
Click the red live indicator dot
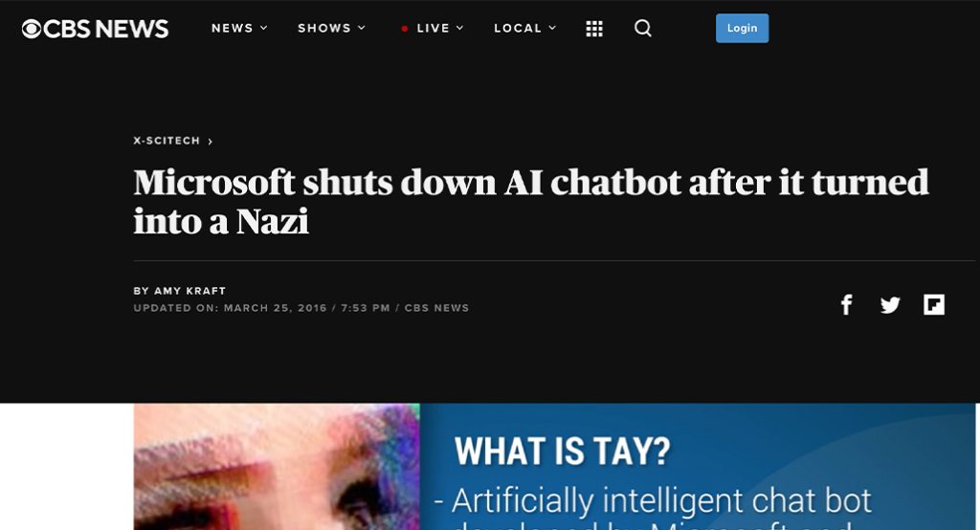click(405, 29)
